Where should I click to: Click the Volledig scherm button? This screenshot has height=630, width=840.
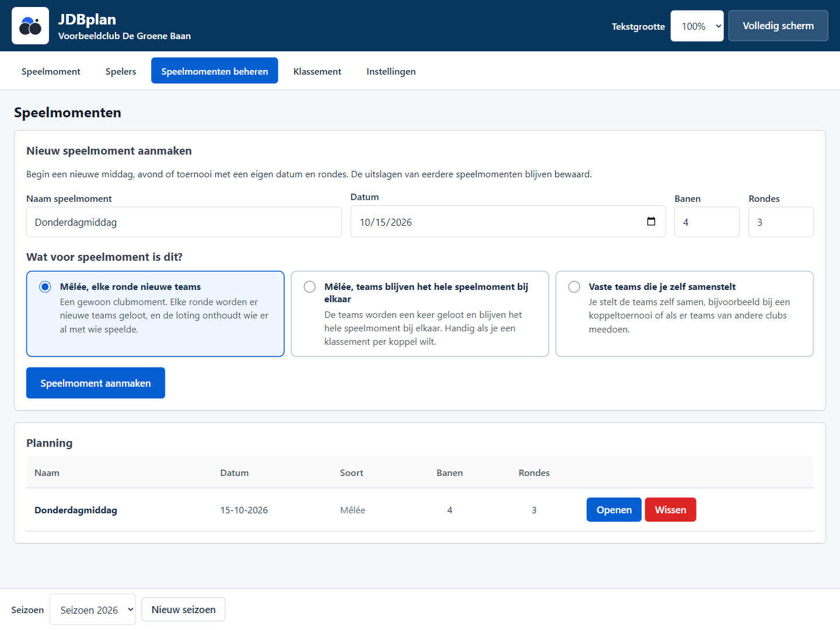(778, 26)
